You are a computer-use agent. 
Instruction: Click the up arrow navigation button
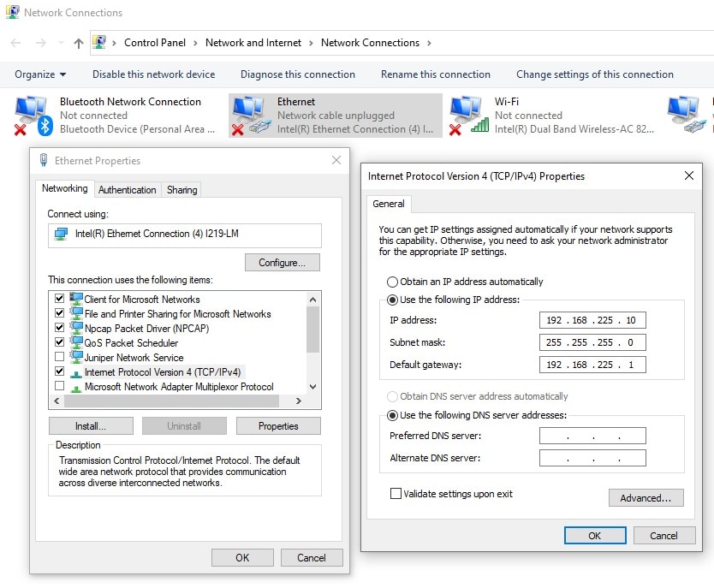pos(79,43)
